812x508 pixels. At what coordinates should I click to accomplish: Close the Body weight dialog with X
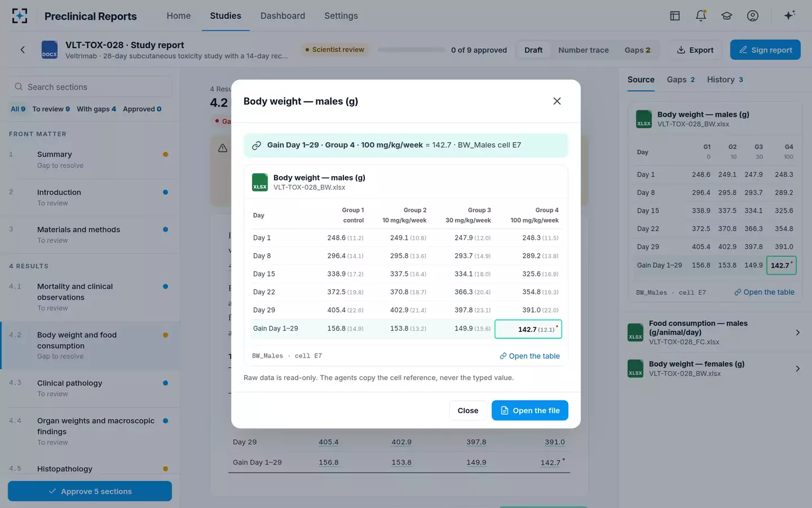(x=557, y=101)
